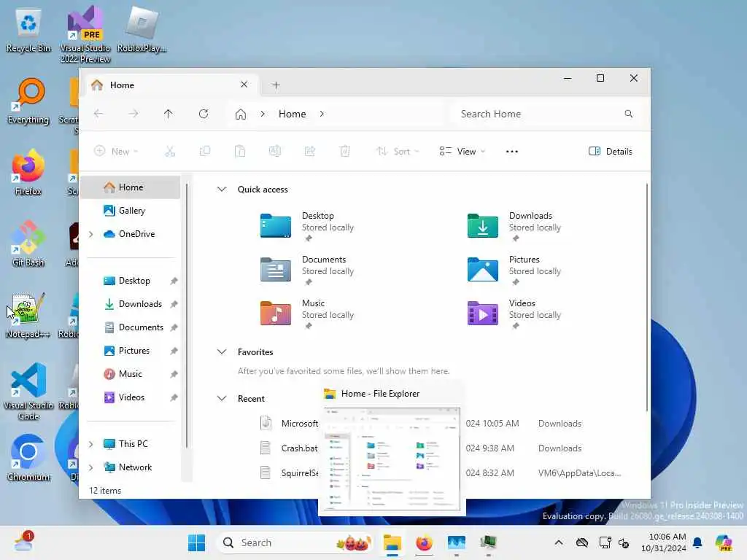This screenshot has width=747, height=560.
Task: Select pinned Downloads in navigation pane
Action: [131, 304]
